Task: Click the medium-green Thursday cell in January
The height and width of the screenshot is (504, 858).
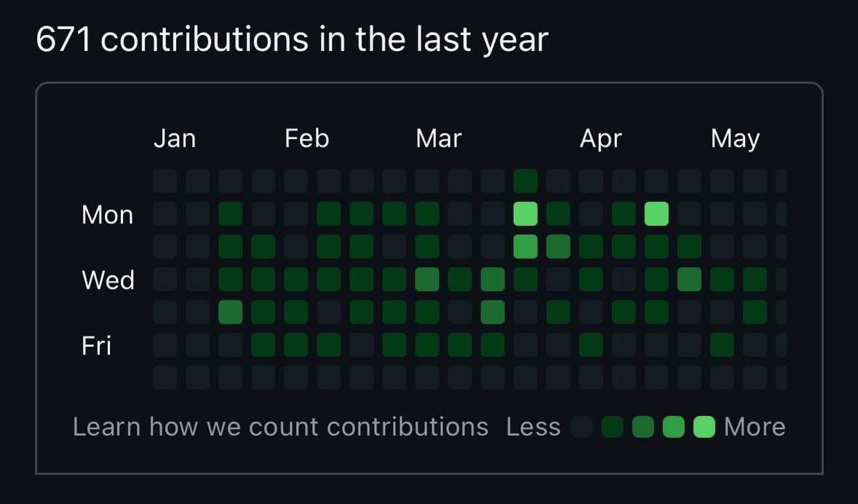Action: click(x=231, y=312)
